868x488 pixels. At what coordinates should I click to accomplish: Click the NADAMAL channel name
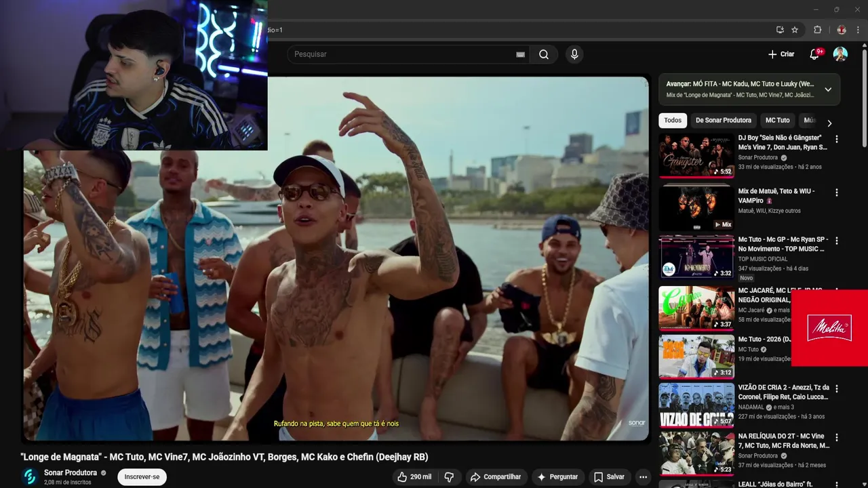pyautogui.click(x=752, y=407)
